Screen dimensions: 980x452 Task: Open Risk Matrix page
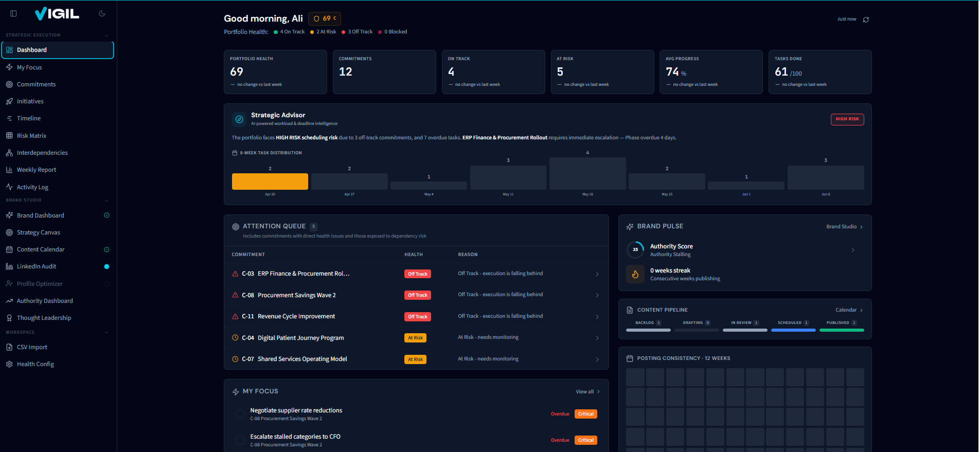pos(58,136)
